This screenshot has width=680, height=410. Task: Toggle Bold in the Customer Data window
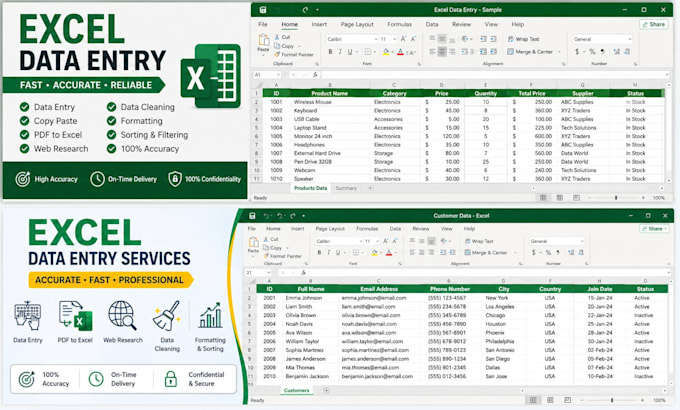(320, 252)
